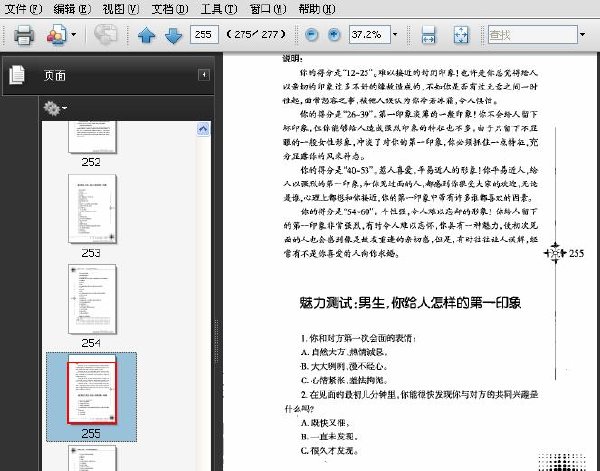Open the 帮助(H) menu
Screen dimensions: 600x471
[317, 8]
